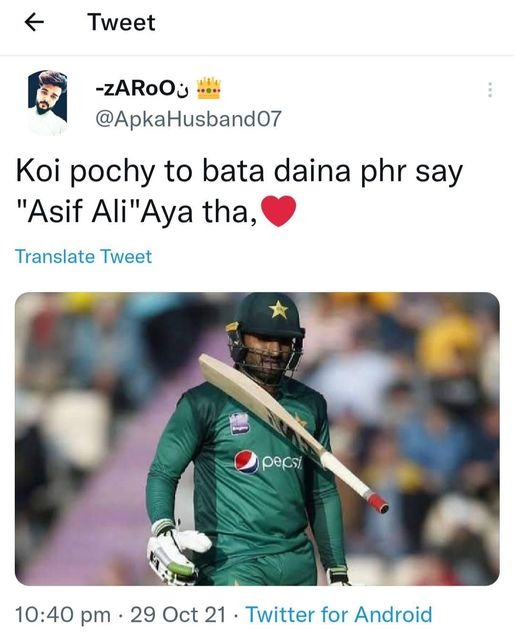Click the gold star on the helmet
Image resolution: width=514 pixels, height=640 pixels.
coord(278,309)
